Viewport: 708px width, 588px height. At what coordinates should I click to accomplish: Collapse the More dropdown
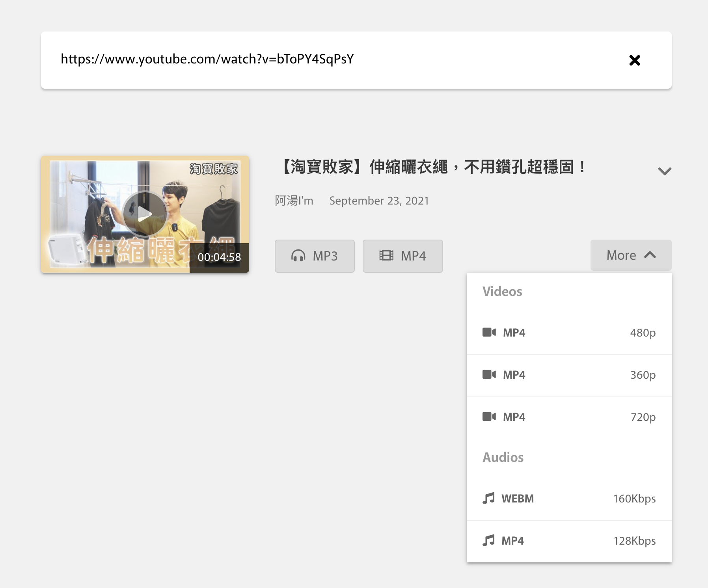[630, 255]
